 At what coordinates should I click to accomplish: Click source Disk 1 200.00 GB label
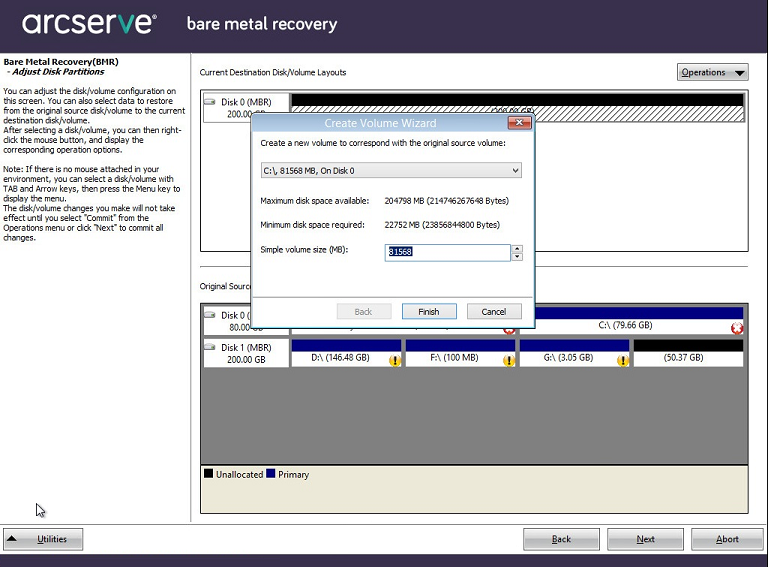(246, 359)
